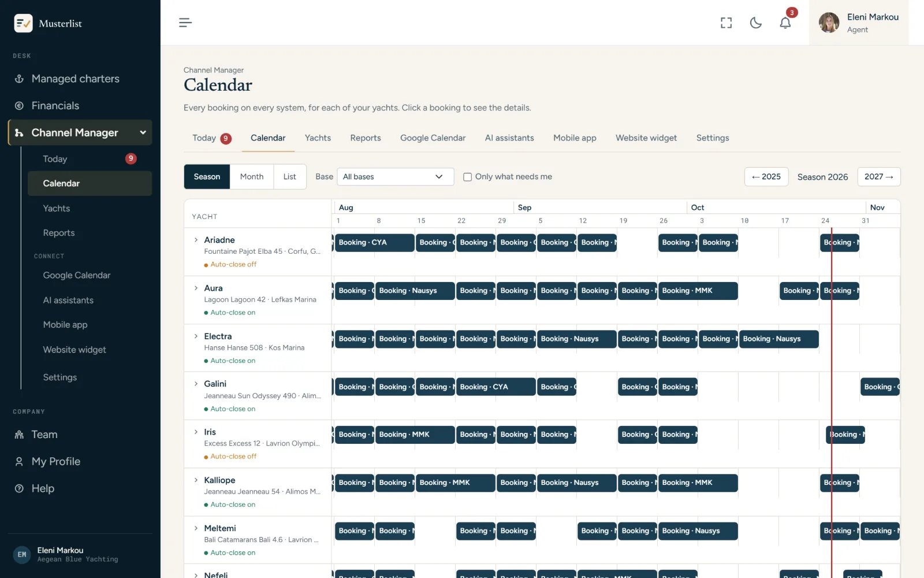924x578 pixels.
Task: Open the All bases dropdown
Action: (395, 177)
